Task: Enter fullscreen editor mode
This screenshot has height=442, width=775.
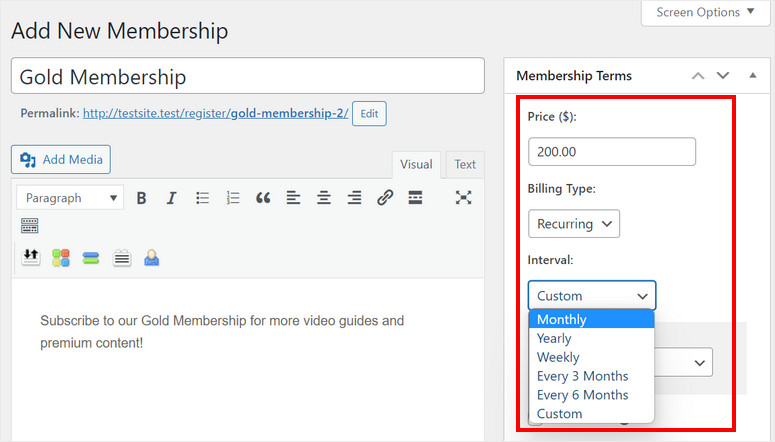Action: pos(463,198)
